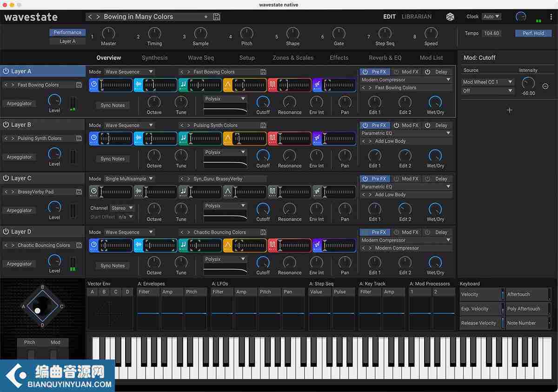Open the Effects tab
The height and width of the screenshot is (392, 558).
tap(339, 58)
